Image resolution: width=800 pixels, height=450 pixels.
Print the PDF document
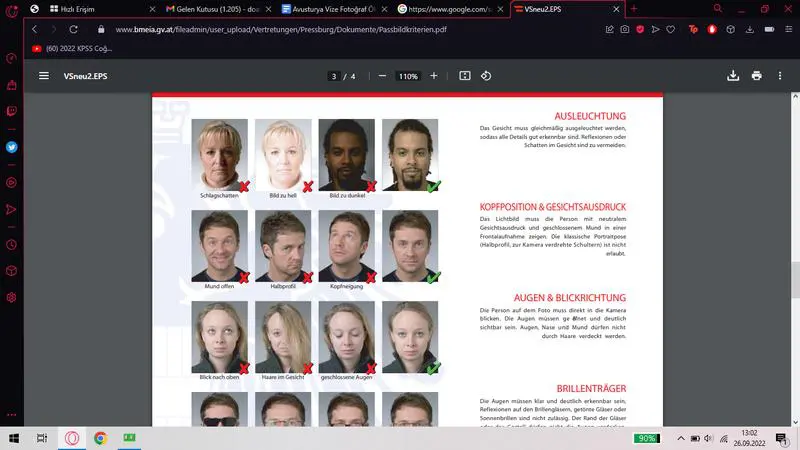[x=757, y=76]
